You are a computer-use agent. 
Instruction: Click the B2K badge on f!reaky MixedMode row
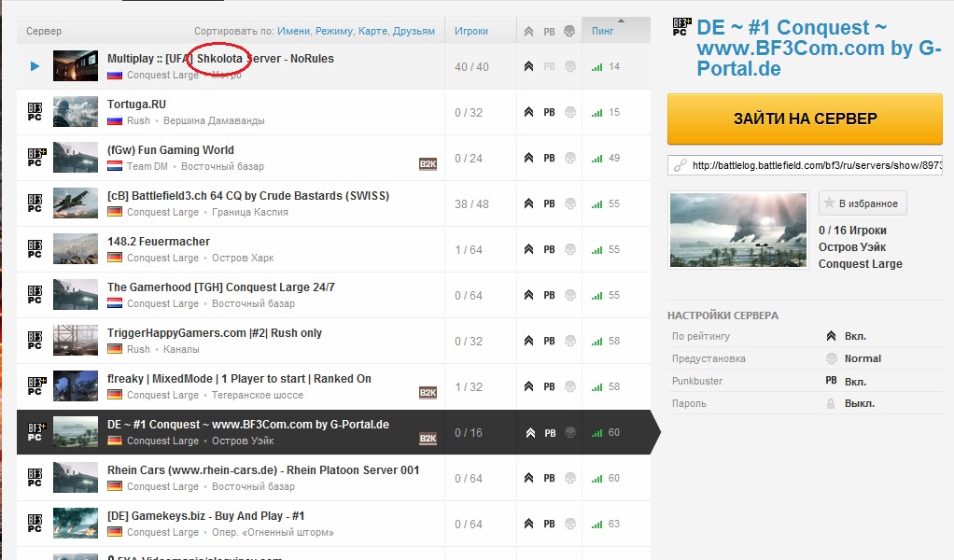coord(428,393)
